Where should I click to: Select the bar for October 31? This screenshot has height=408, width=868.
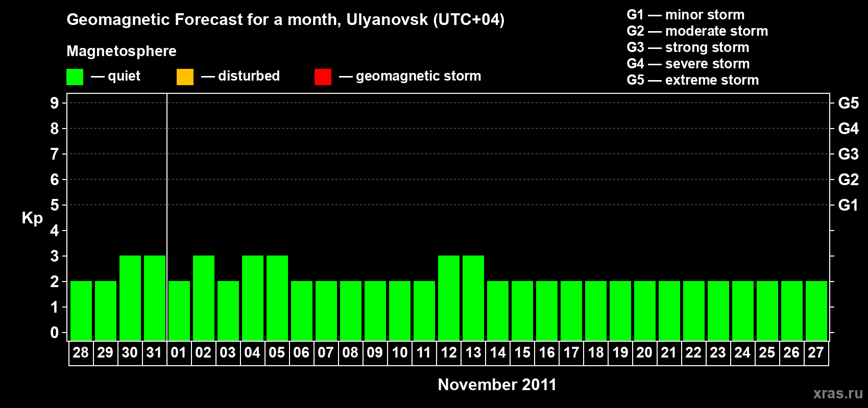[155, 298]
